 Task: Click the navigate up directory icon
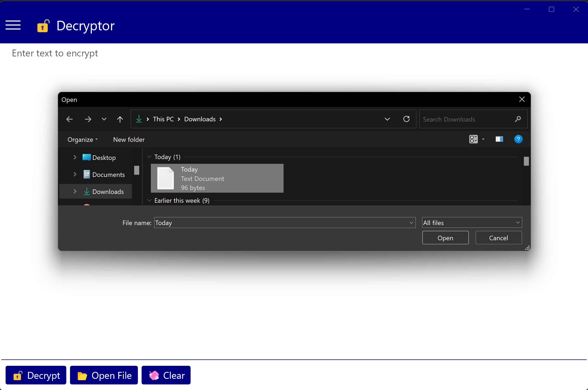pos(120,119)
